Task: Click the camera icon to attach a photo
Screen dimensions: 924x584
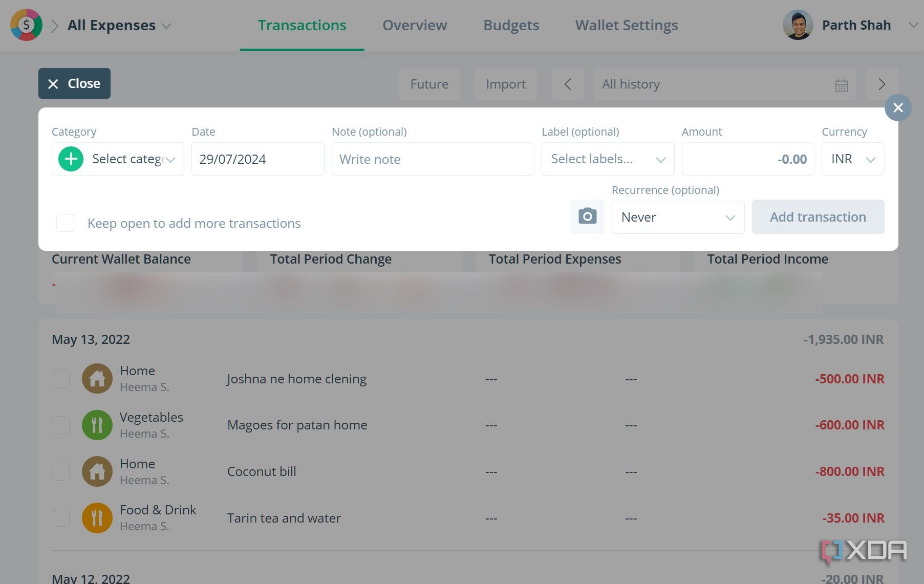Action: (x=587, y=217)
